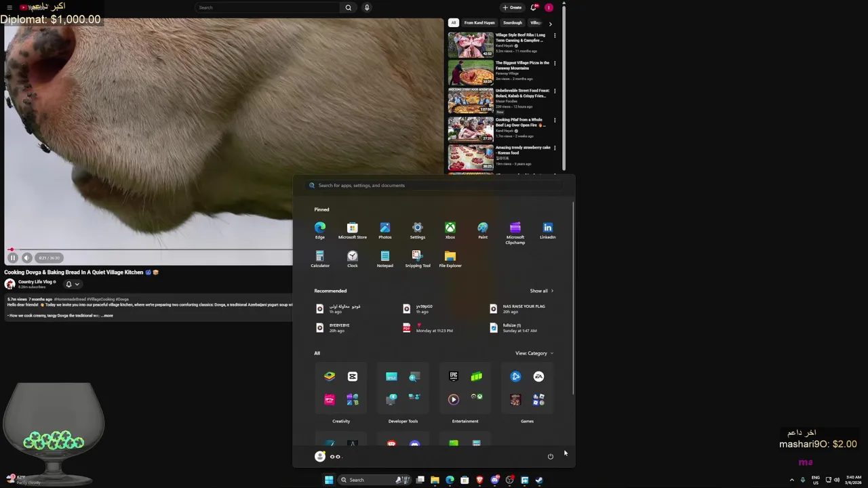This screenshot has height=488, width=868.
Task: Click YouTube search magnifier button
Action: click(x=349, y=7)
